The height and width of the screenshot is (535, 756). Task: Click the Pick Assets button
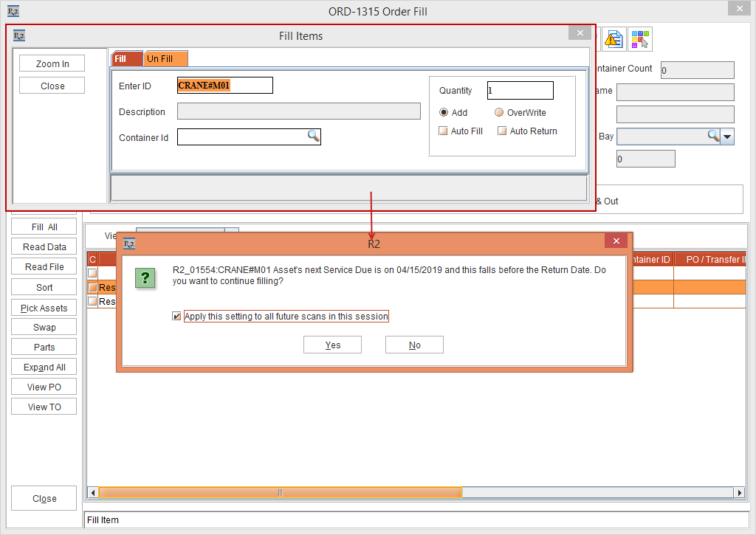(x=44, y=308)
